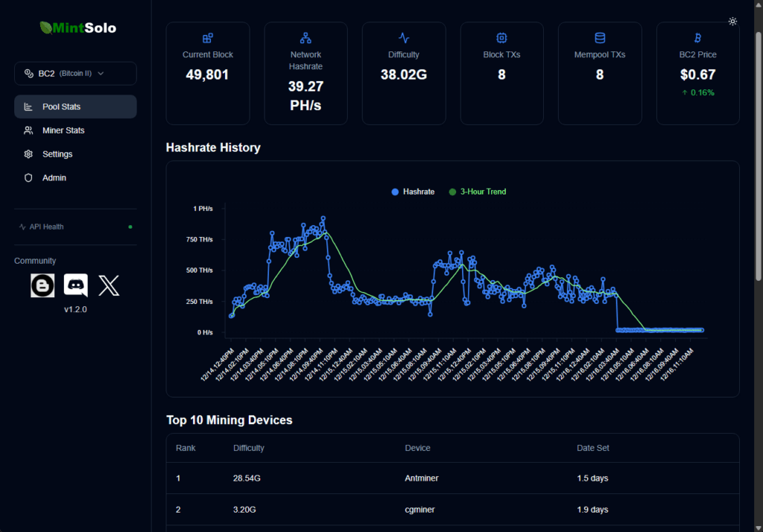Screen dimensions: 763x532
Task: Click the Settings gear icon
Action: coord(28,153)
